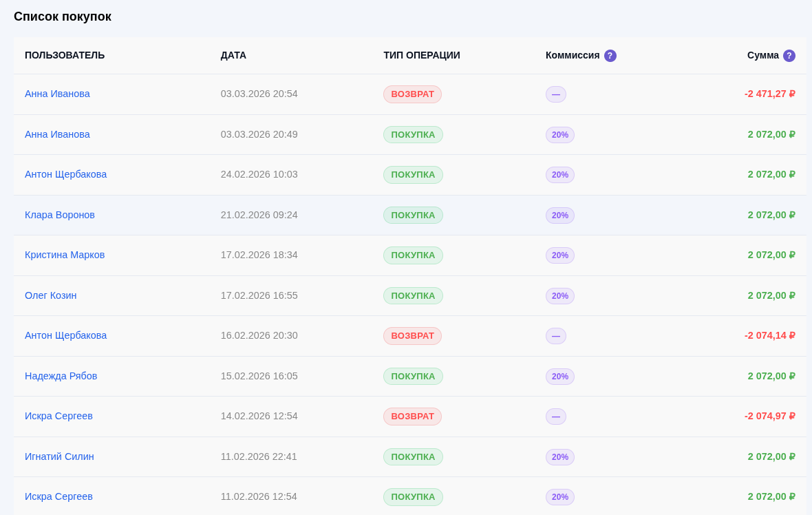Open Надежда Рябов user link
Viewport: 812px width, 515px height.
[x=61, y=376]
